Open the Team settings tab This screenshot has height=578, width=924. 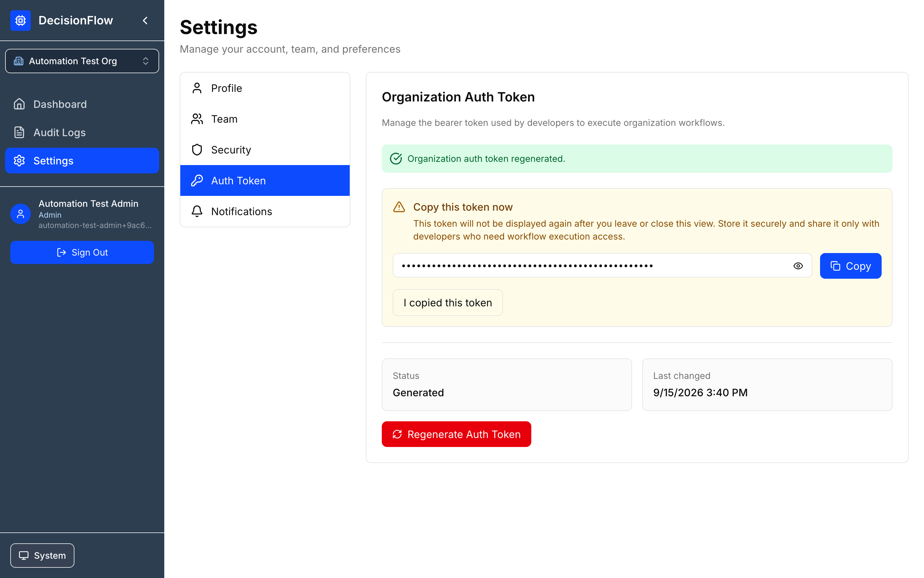pos(265,119)
